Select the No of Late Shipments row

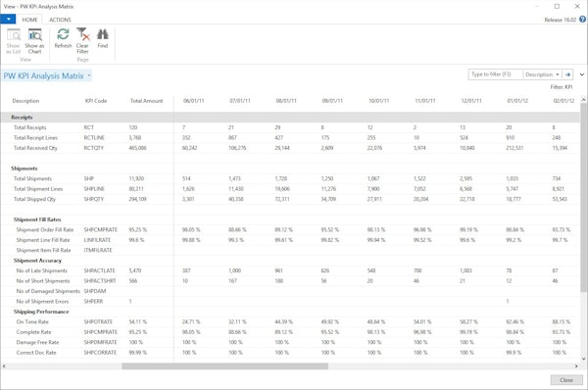pos(290,270)
